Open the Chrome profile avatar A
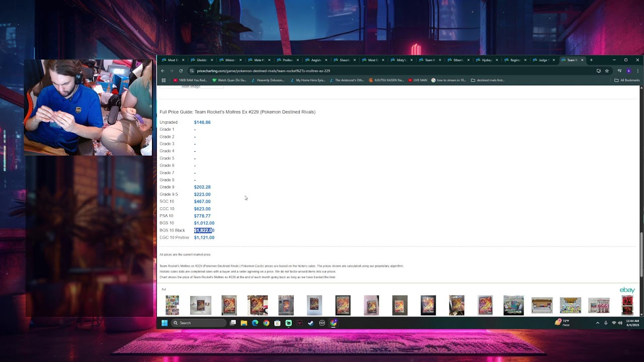644x362 pixels. coord(628,71)
